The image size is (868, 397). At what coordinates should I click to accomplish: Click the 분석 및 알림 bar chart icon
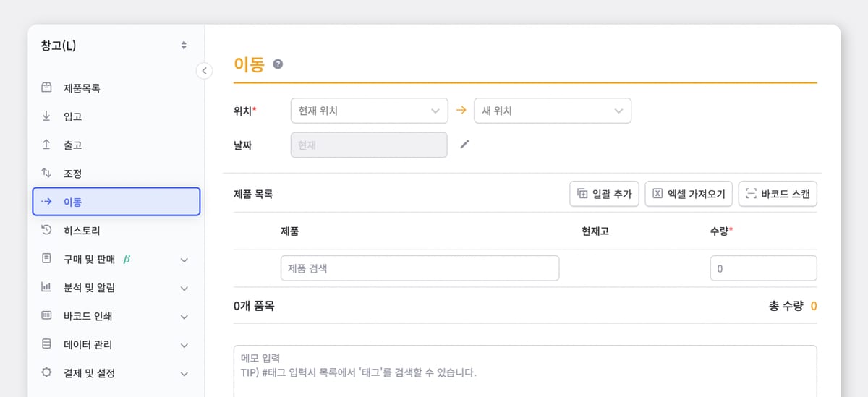tap(46, 287)
